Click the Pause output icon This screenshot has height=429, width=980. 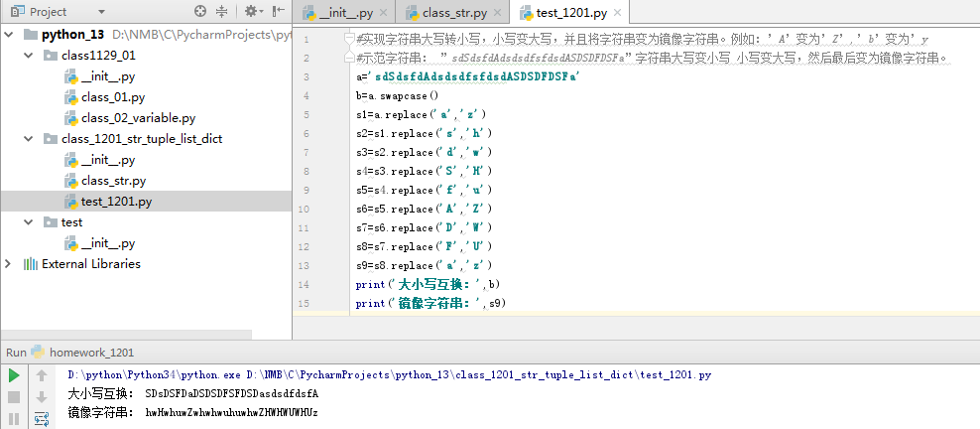pos(14,418)
